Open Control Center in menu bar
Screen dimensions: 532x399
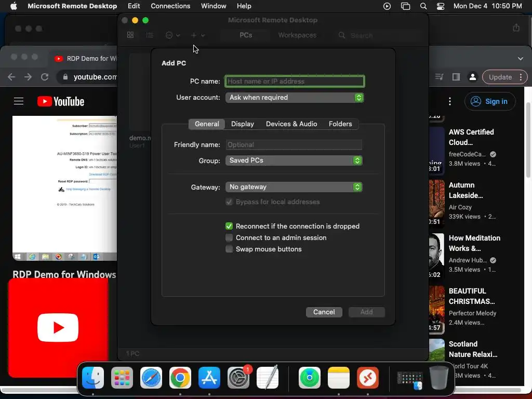[x=441, y=6]
